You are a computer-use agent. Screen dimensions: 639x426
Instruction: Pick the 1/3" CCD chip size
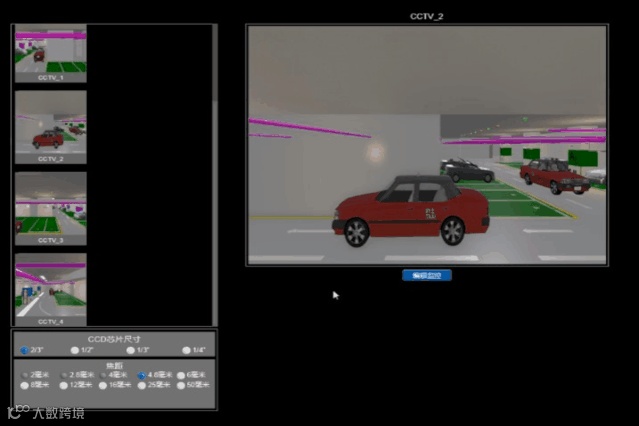[130, 350]
